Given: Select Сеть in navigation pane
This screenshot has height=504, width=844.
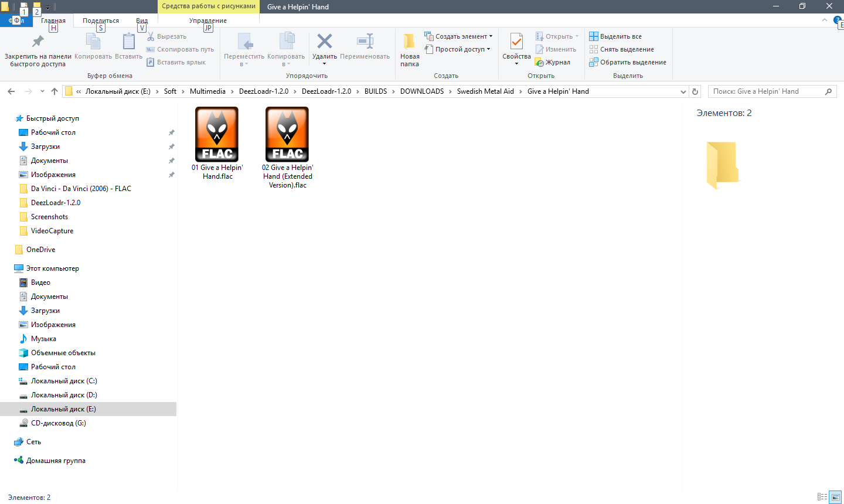Looking at the screenshot, I should coord(33,442).
